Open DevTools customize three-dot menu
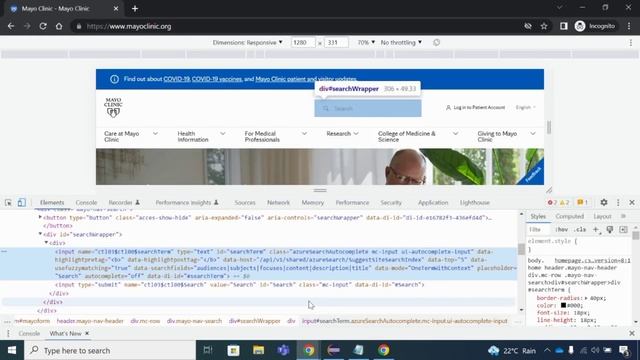 [x=618, y=202]
